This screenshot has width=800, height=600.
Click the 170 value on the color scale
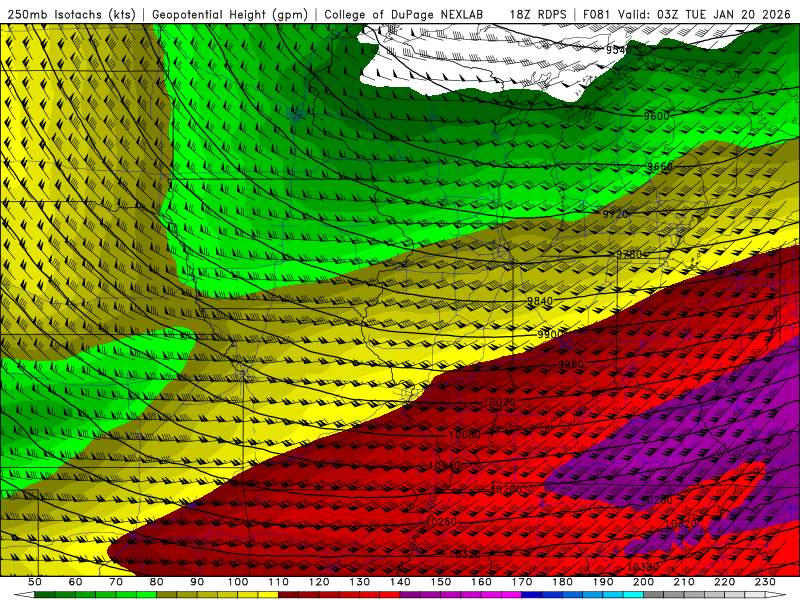pyautogui.click(x=522, y=582)
